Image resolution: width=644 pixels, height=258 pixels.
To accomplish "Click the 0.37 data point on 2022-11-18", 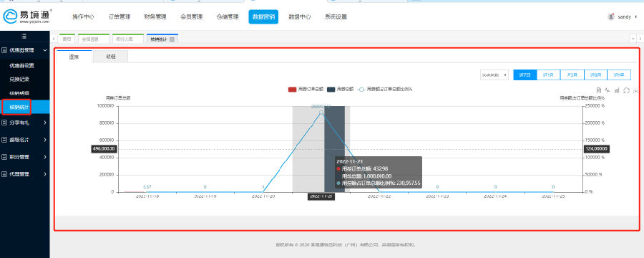I will (147, 192).
